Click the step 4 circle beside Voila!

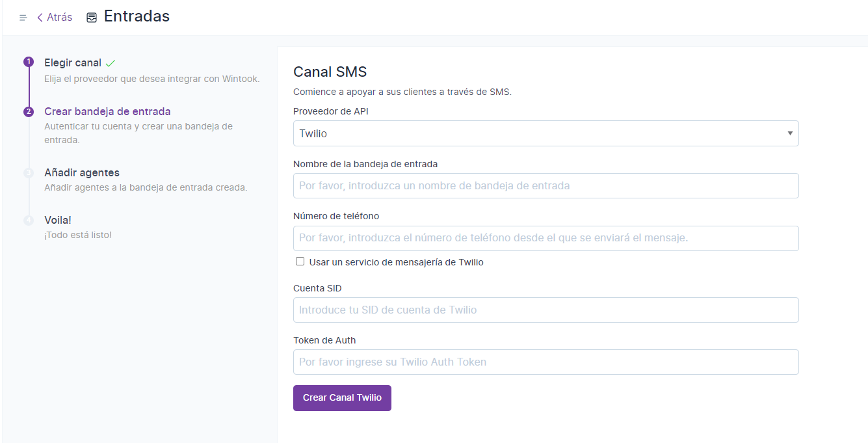click(29, 220)
